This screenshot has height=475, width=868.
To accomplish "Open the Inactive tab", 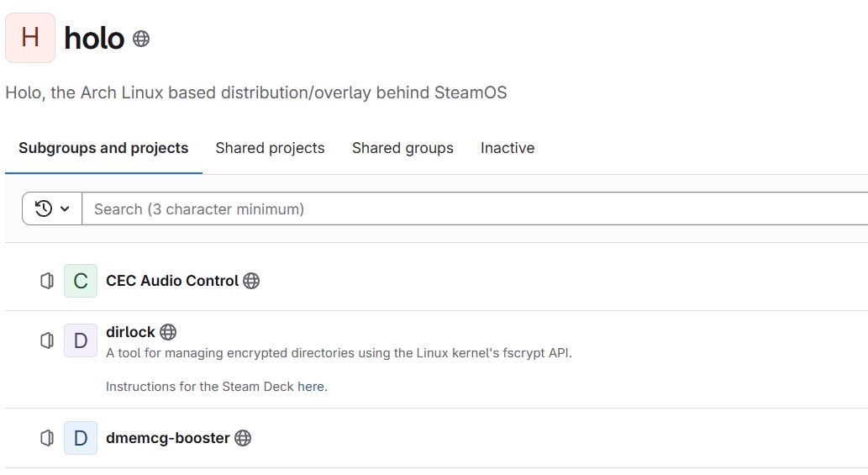I will pyautogui.click(x=508, y=148).
